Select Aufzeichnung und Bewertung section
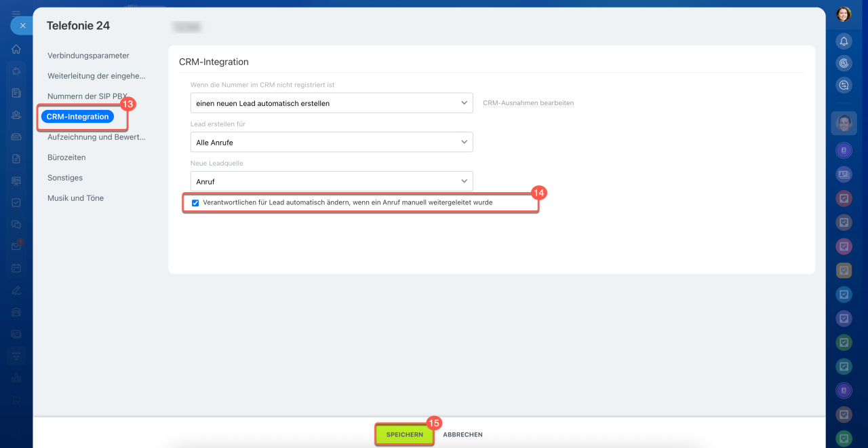Viewport: 868px width, 448px height. click(x=96, y=137)
